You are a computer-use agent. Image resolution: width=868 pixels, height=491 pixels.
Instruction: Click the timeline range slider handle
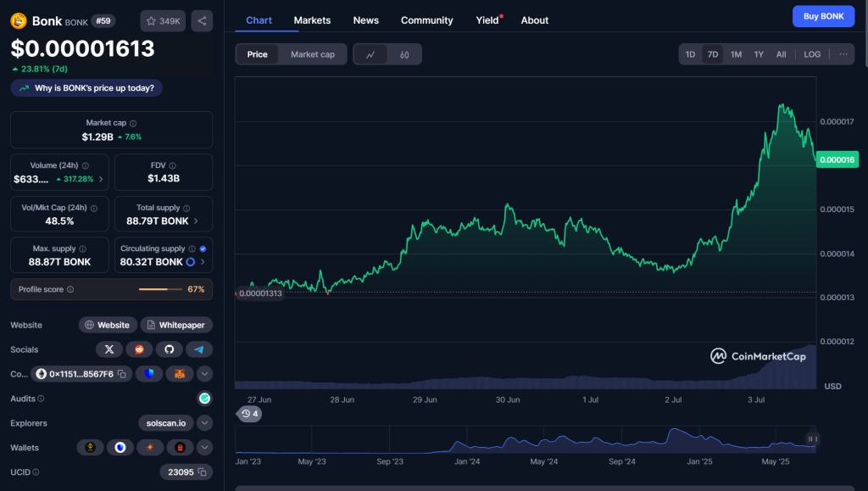pyautogui.click(x=812, y=439)
